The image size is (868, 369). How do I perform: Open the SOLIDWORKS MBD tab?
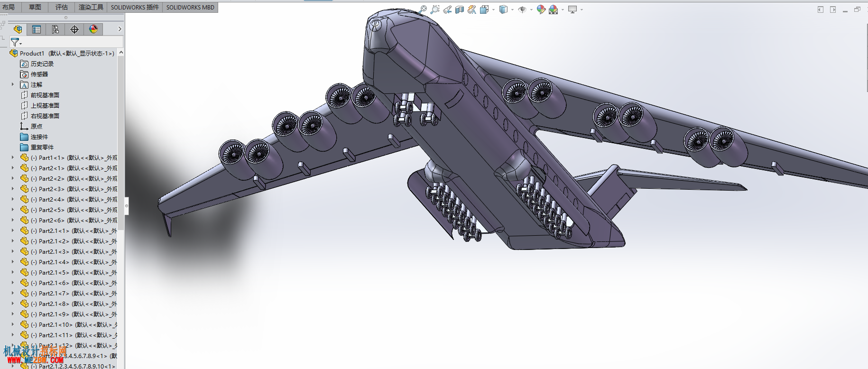click(190, 7)
